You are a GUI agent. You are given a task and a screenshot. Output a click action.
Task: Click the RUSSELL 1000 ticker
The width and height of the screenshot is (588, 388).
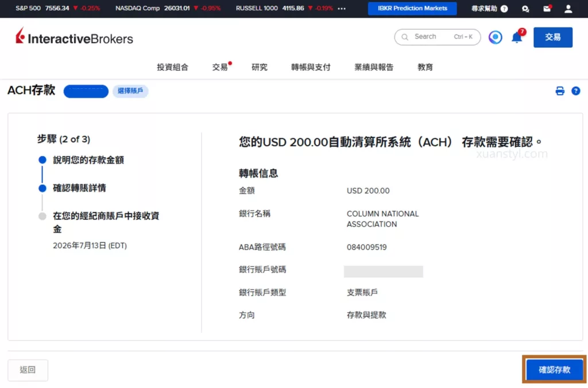pos(284,8)
